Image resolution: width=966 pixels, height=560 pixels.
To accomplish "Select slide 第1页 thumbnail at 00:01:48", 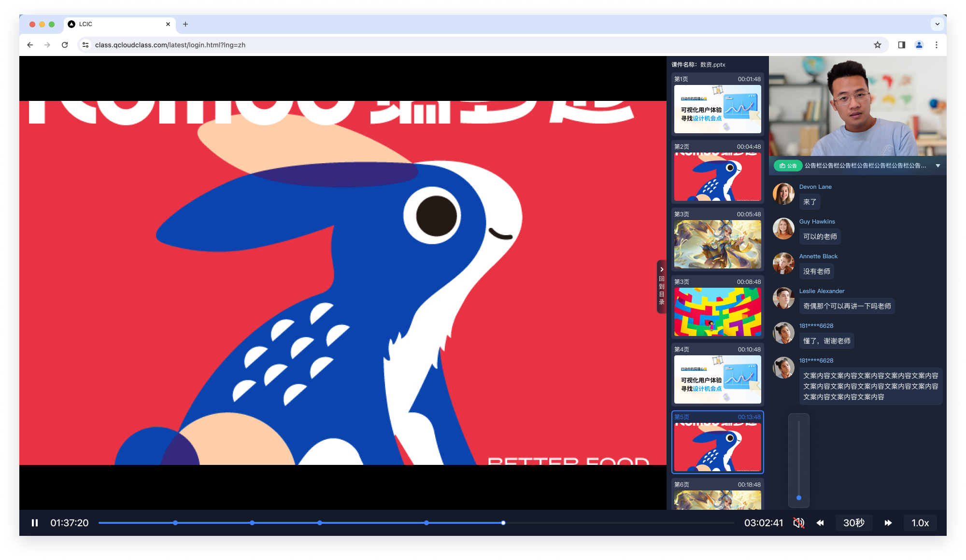I will pyautogui.click(x=717, y=109).
